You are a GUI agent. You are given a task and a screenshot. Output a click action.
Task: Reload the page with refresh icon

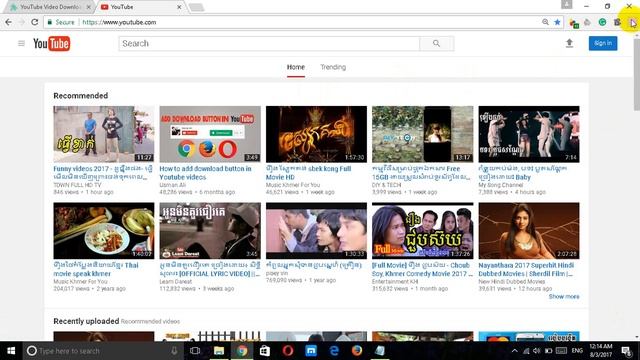pyautogui.click(x=35, y=22)
